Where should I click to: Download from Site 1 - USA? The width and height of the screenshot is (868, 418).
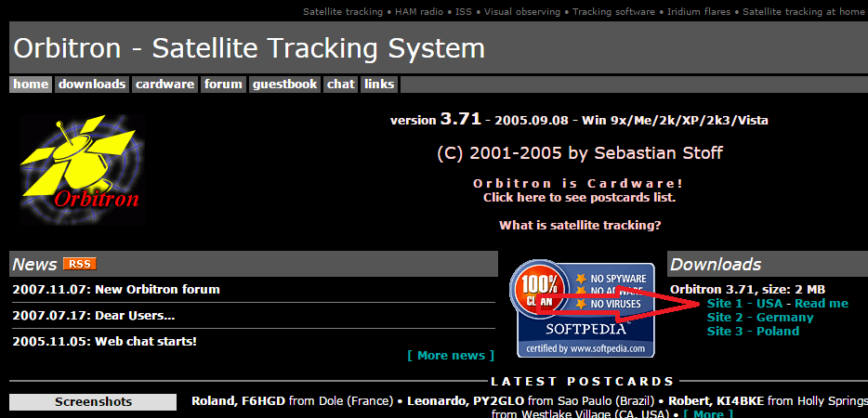click(744, 304)
